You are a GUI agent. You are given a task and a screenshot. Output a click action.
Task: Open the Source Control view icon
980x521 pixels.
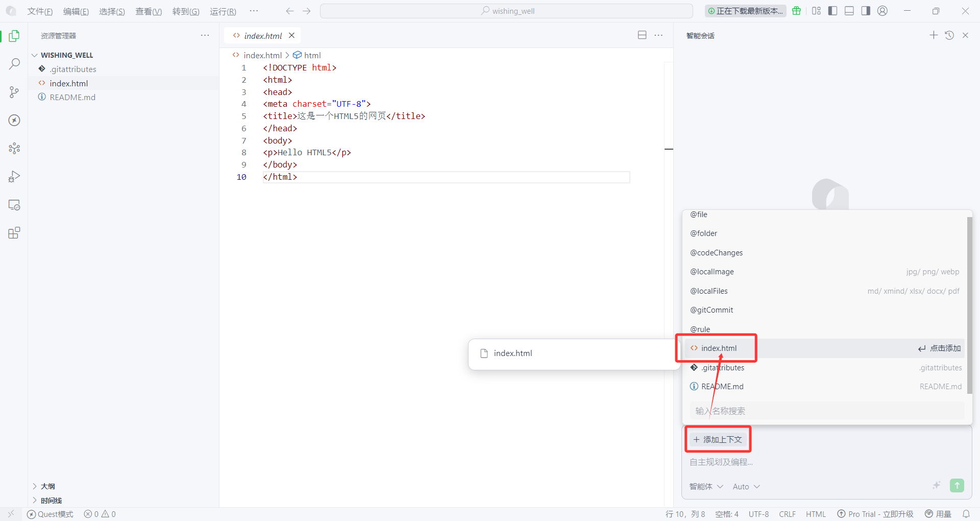pos(14,92)
